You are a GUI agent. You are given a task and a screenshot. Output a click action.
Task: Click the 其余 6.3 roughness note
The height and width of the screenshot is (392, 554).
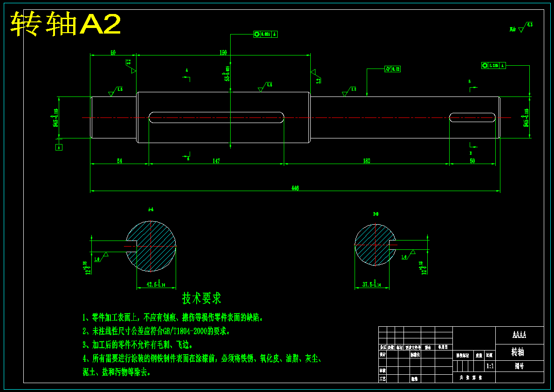click(x=521, y=27)
